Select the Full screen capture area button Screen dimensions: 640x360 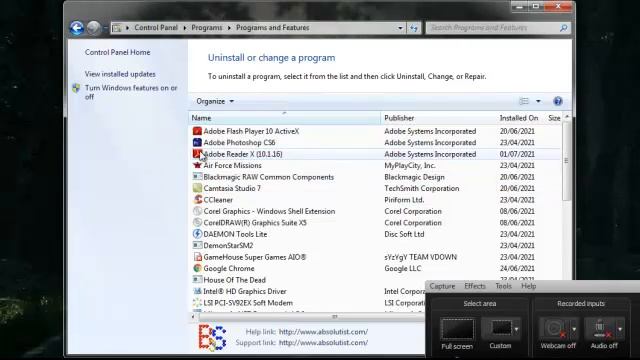pos(457,329)
